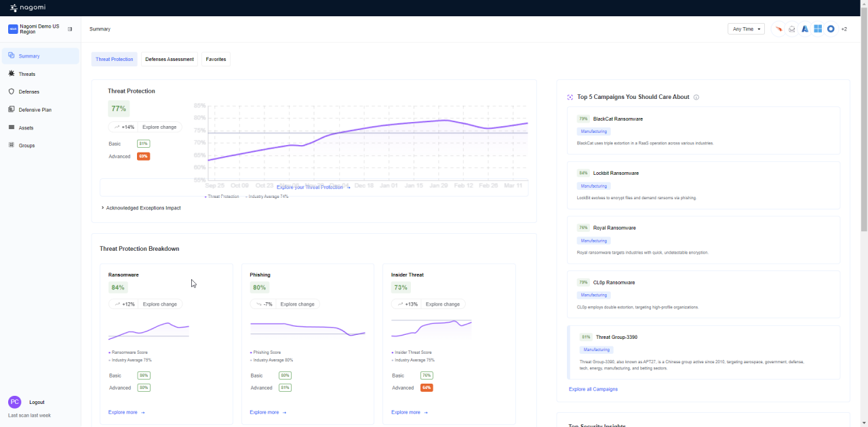
Task: Switch to the Threat Protection tab
Action: click(115, 59)
